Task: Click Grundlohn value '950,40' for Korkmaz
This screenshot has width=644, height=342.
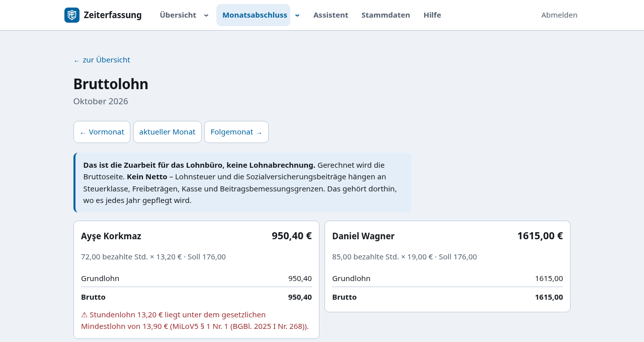Action: [x=300, y=279]
